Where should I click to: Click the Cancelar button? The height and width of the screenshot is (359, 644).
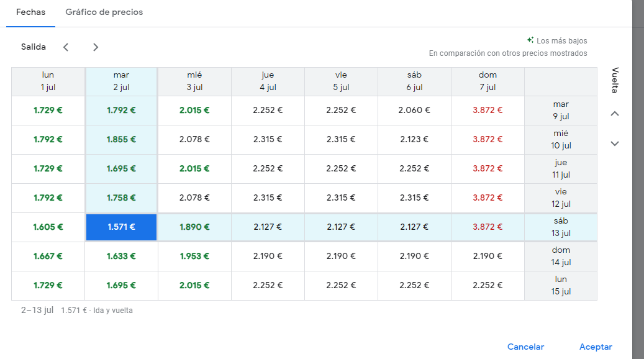coord(525,347)
